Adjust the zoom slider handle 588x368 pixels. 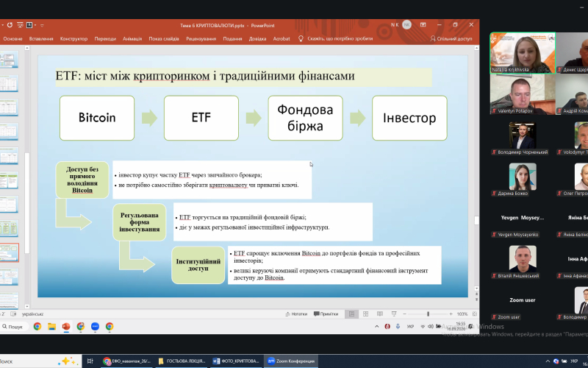(428, 314)
